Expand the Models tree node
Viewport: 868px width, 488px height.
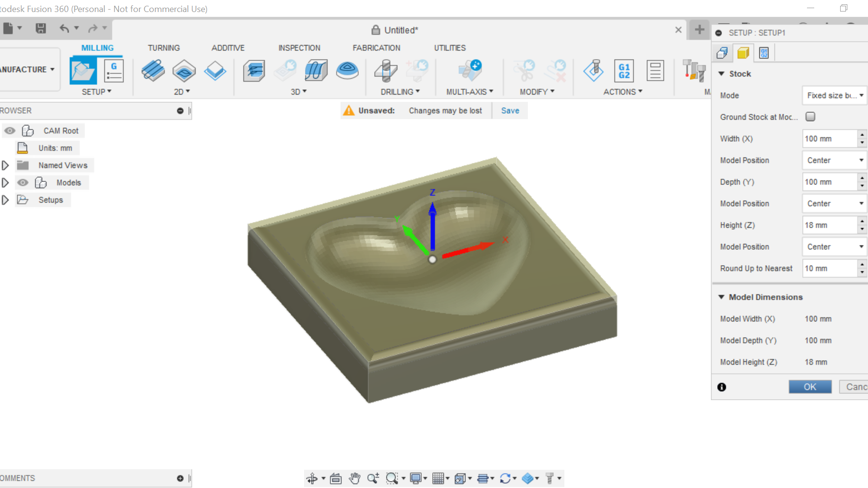tap(5, 183)
